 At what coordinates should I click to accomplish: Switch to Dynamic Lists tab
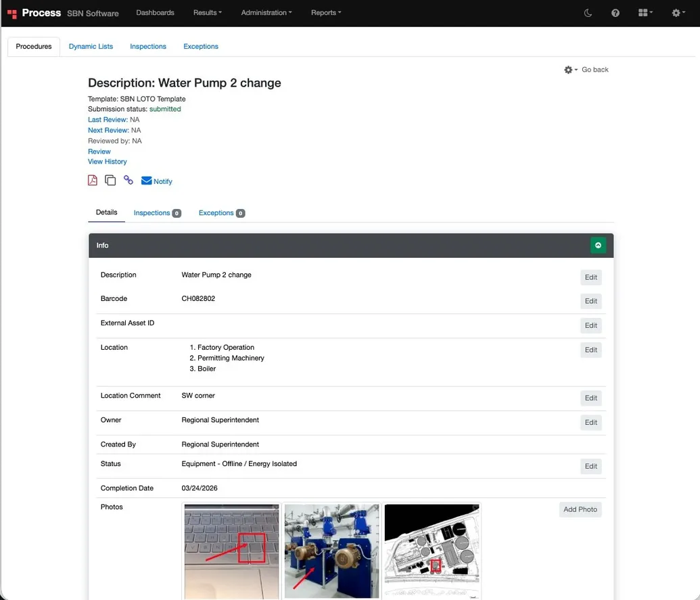pyautogui.click(x=91, y=47)
